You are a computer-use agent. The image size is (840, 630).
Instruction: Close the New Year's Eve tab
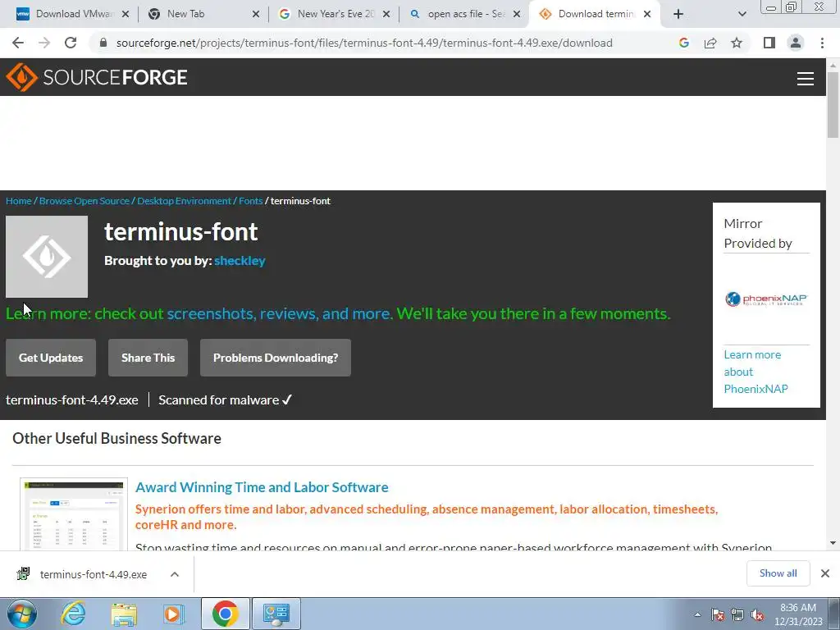coord(386,14)
